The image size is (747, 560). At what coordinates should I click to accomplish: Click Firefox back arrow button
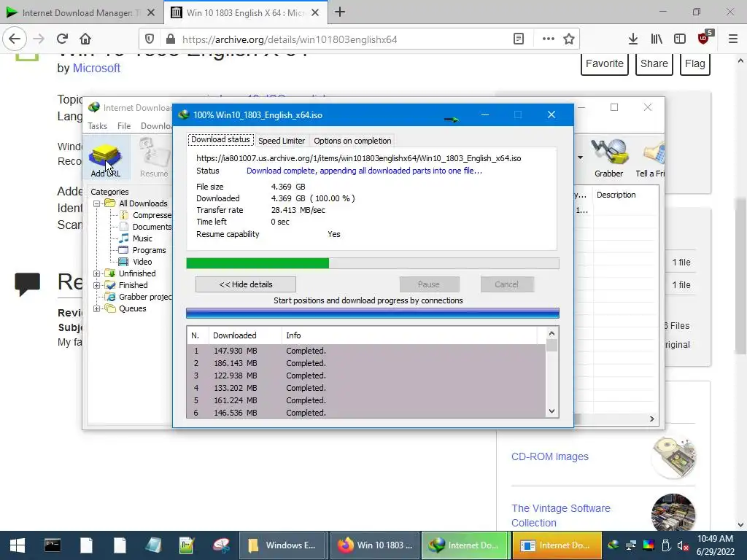15,39
